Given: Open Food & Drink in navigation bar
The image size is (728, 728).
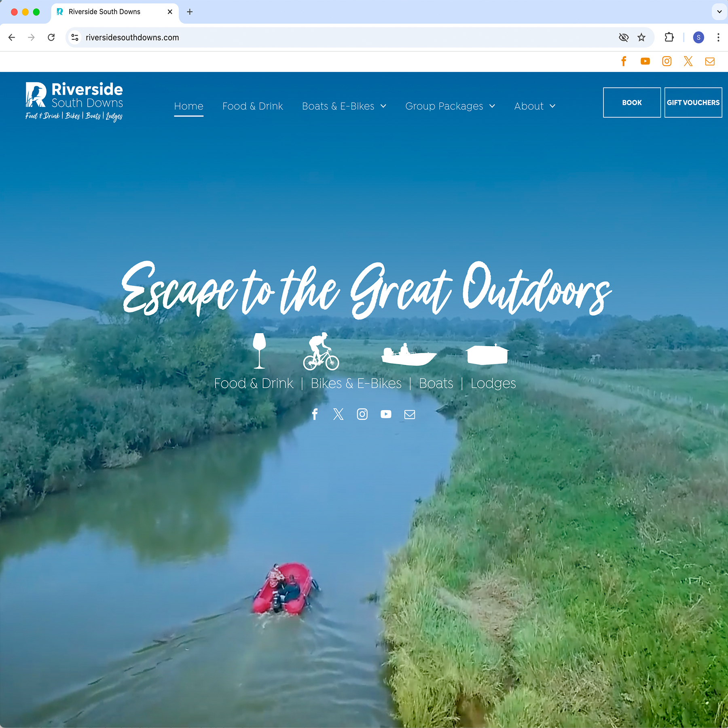Looking at the screenshot, I should 252,106.
